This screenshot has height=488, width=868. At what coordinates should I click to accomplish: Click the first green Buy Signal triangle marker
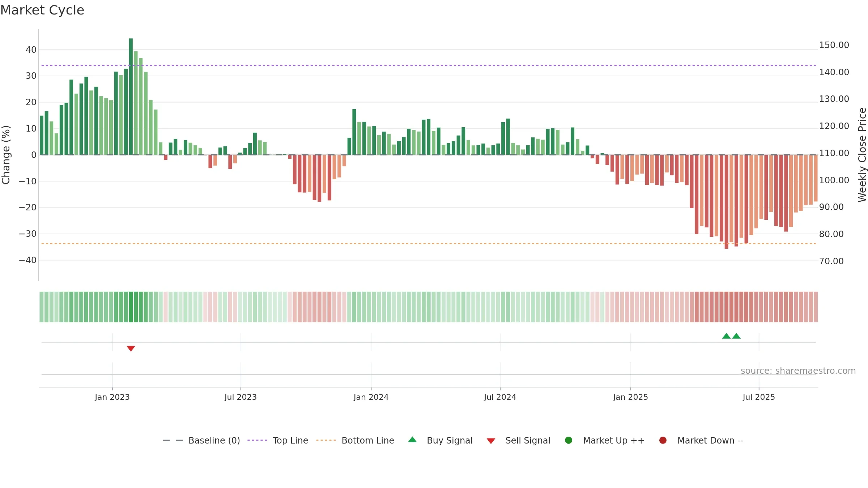(726, 336)
